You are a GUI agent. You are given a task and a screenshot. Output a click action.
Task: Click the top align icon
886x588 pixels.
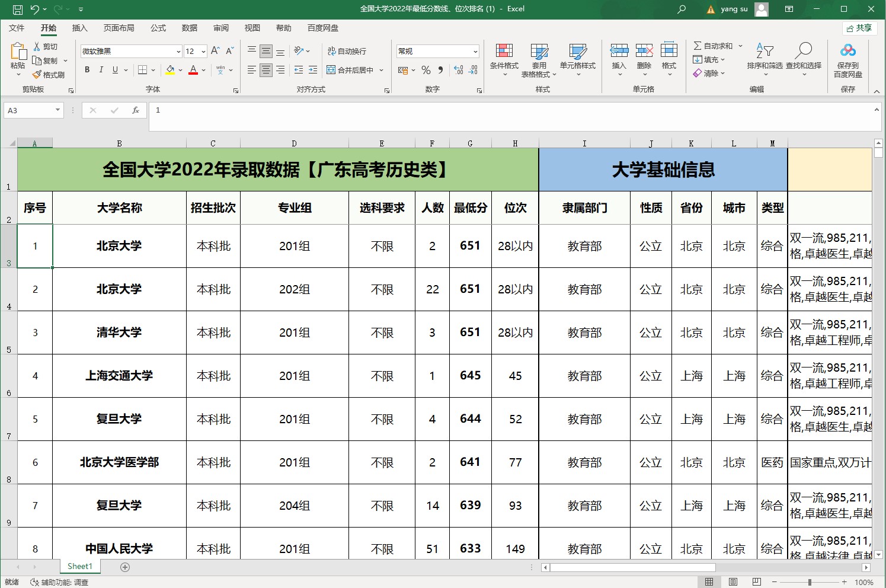coord(252,51)
